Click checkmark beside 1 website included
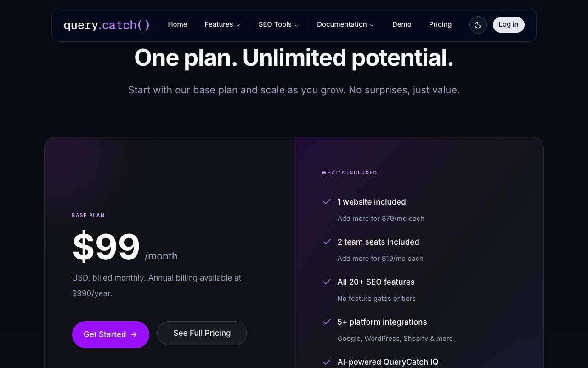The width and height of the screenshot is (588, 368). coord(327,201)
